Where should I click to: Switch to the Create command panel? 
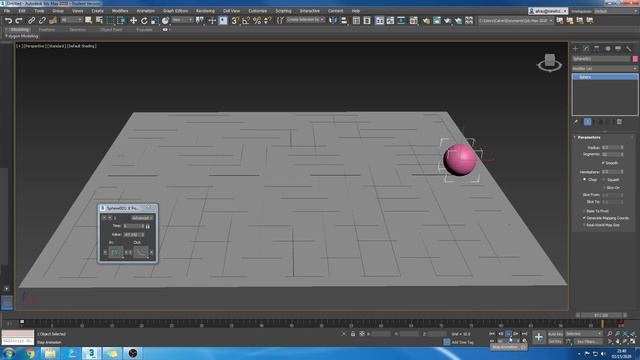tap(576, 49)
